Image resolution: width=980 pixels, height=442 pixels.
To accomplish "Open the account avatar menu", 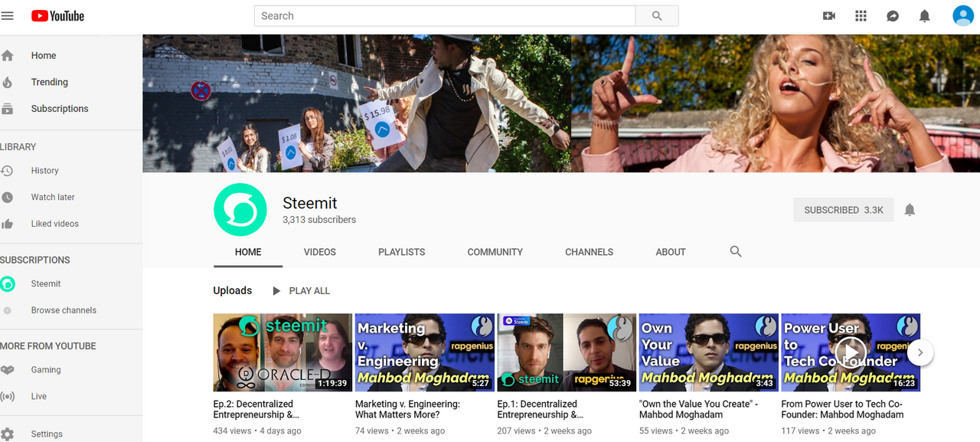I will pos(963,15).
